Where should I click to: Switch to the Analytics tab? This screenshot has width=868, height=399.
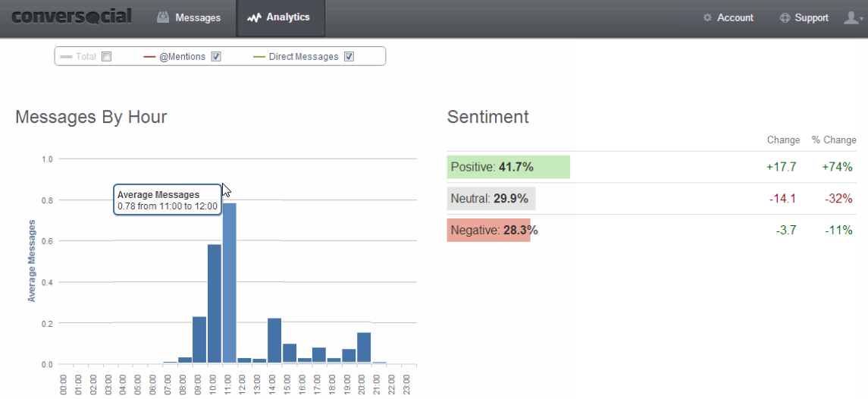point(280,17)
